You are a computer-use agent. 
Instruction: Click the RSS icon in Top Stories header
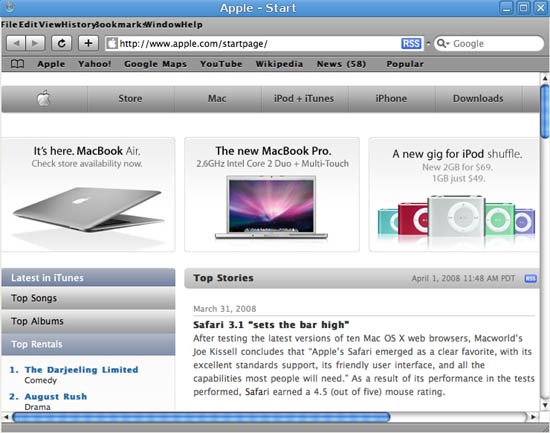(530, 278)
